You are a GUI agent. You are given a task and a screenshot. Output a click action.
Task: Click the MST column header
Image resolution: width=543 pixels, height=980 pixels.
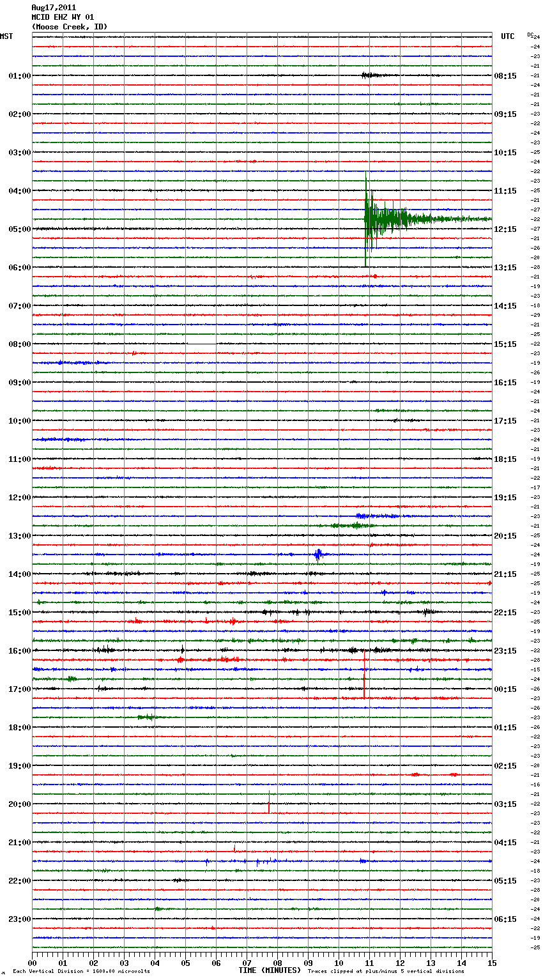[x=6, y=36]
